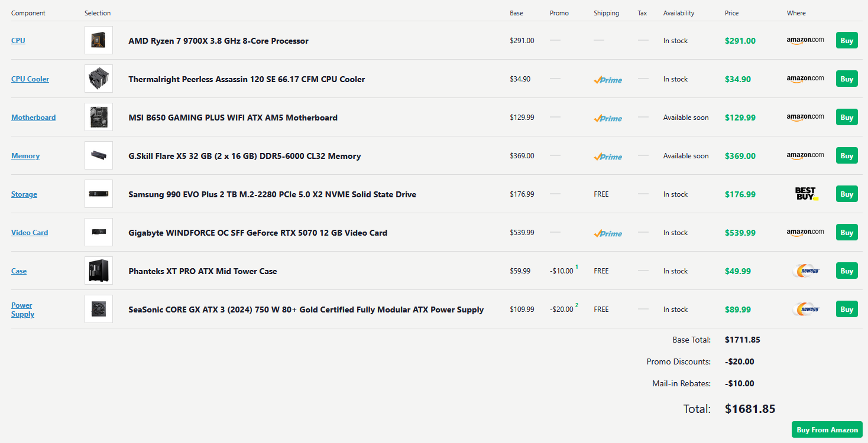Click the Newegg logo in the Case row
Image resolution: width=868 pixels, height=443 pixels.
[806, 271]
